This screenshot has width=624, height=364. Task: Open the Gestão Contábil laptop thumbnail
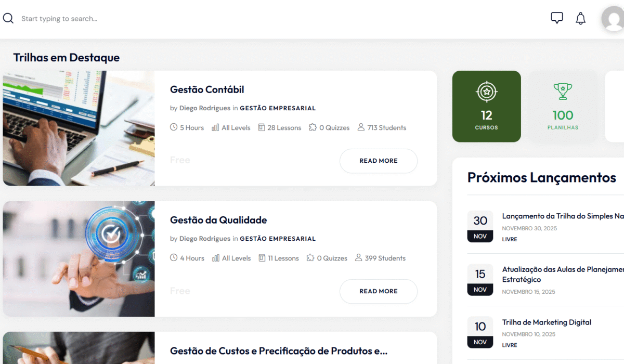point(79,128)
